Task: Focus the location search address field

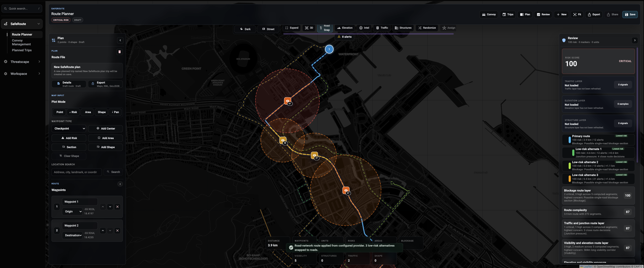Action: pos(76,172)
